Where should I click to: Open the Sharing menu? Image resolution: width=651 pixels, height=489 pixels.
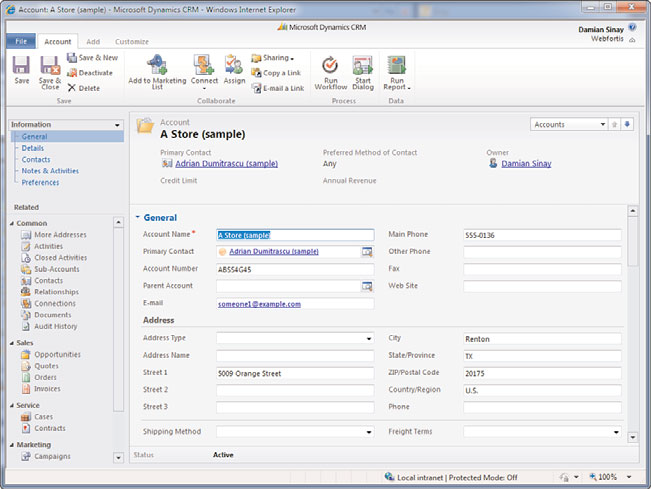273,58
